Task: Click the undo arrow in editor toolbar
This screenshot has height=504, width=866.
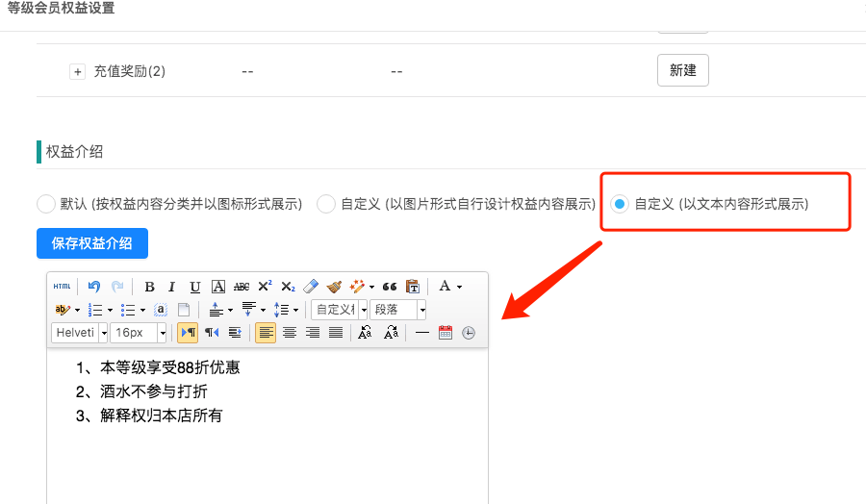Action: [x=94, y=287]
